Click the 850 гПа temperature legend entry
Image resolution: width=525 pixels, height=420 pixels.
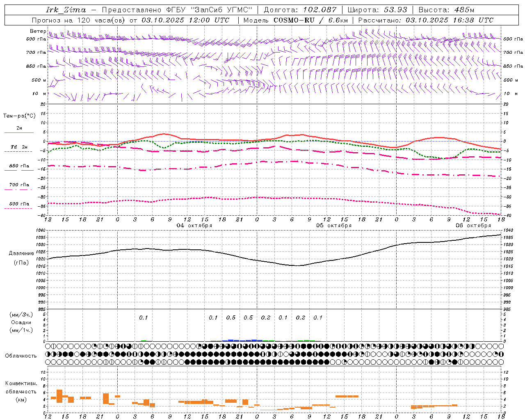coord(19,166)
